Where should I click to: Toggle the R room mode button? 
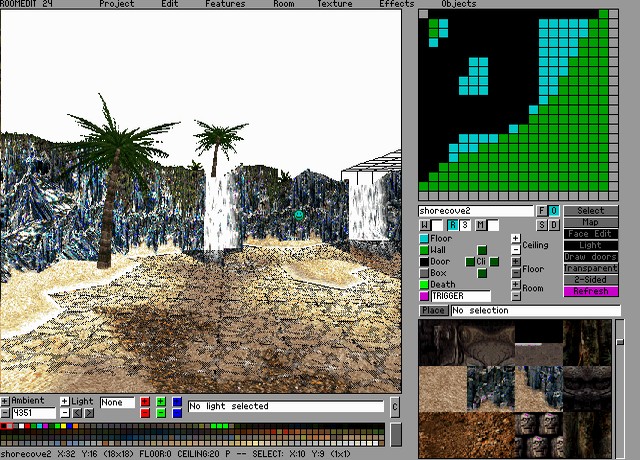pyautogui.click(x=453, y=225)
